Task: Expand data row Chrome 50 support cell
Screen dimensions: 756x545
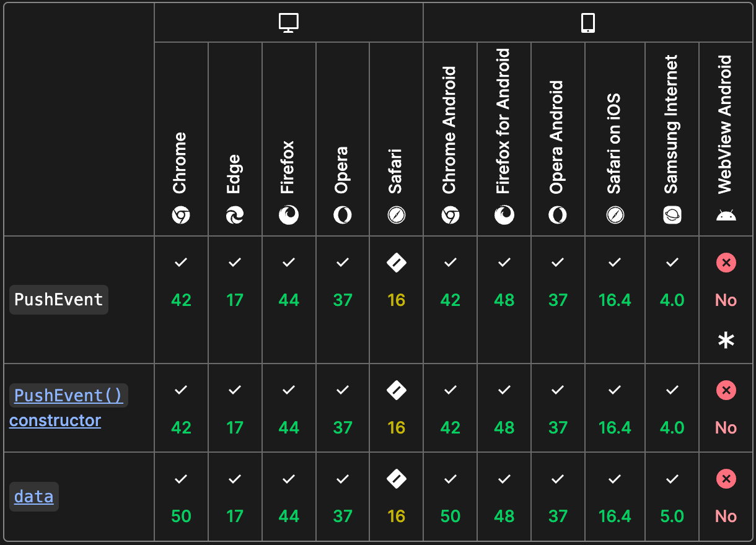Action: tap(181, 516)
